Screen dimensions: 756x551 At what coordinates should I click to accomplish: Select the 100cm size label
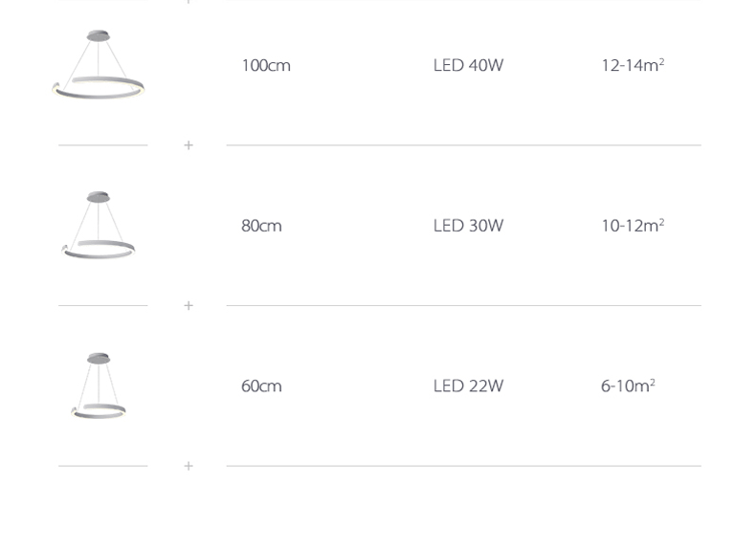(266, 65)
